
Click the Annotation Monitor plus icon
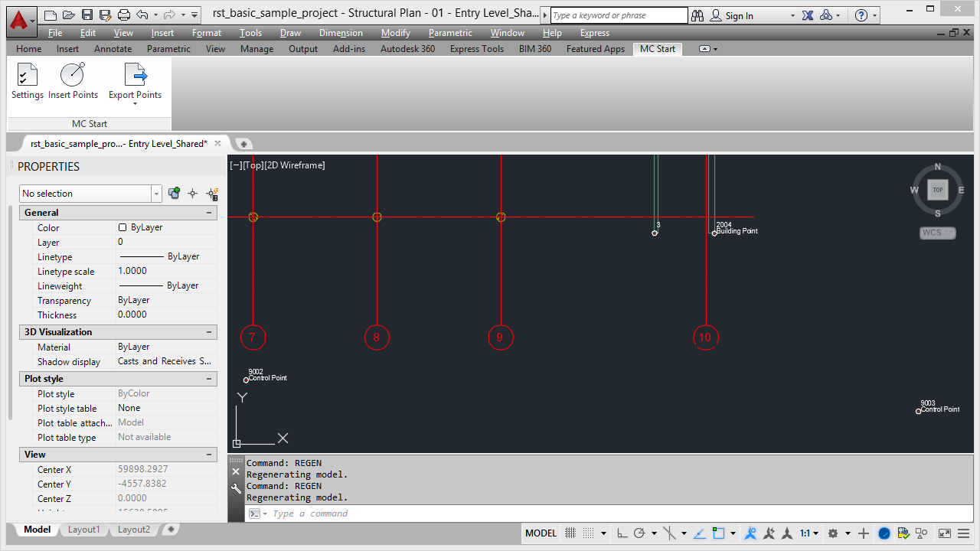pyautogui.click(x=864, y=533)
